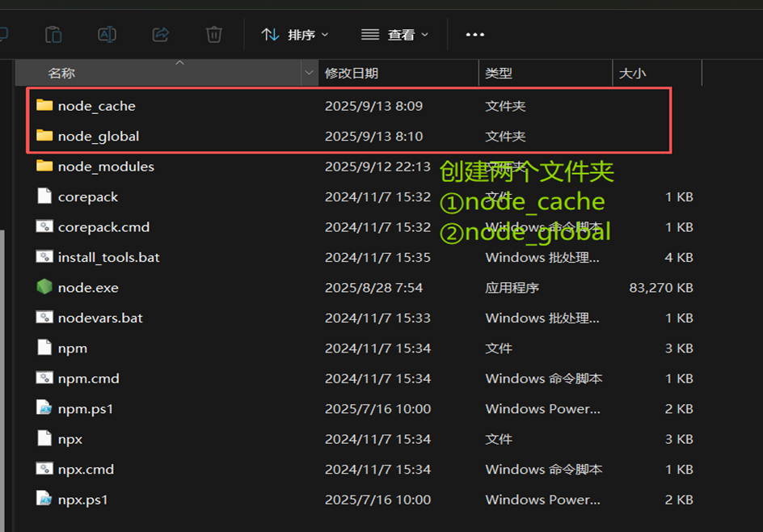Viewport: 763px width, 532px height.
Task: Open the 名称 column filter chevron
Action: [309, 74]
